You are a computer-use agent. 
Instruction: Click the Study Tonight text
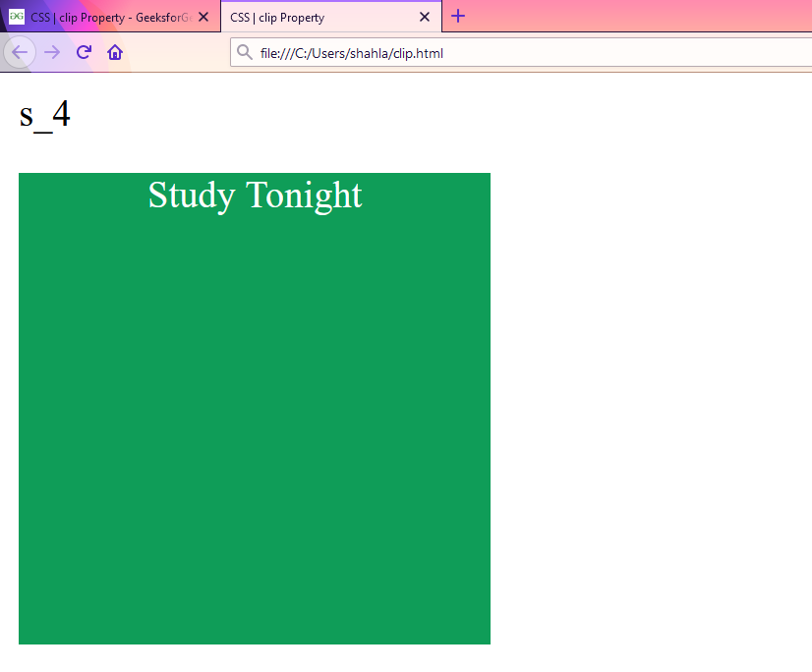254,196
